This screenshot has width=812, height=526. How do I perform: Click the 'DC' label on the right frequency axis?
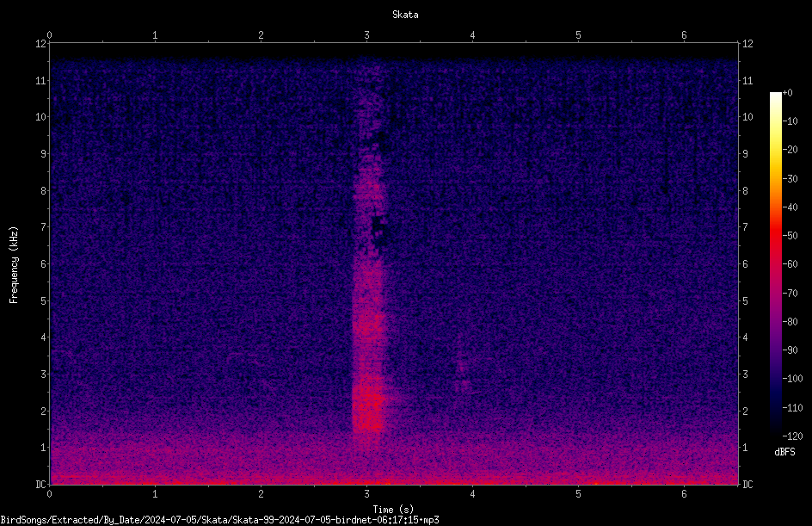(x=747, y=484)
